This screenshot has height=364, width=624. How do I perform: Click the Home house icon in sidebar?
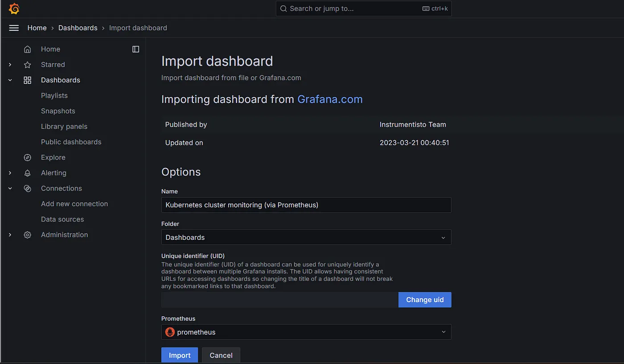click(28, 49)
